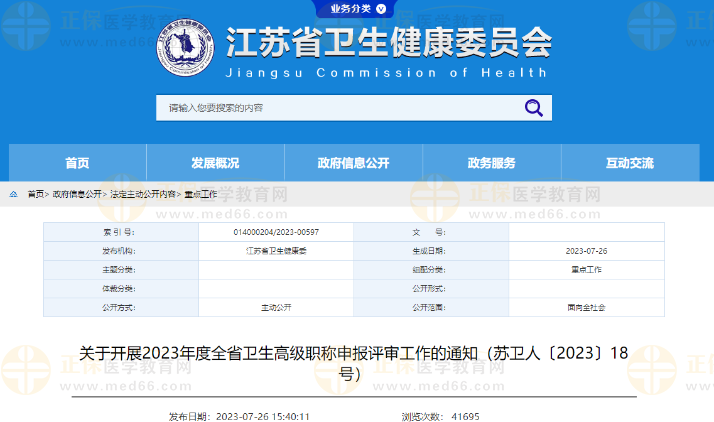Image resolution: width=714 pixels, height=422 pixels.
Task: Click the index number 014000204/2023-00597
Action: click(276, 232)
